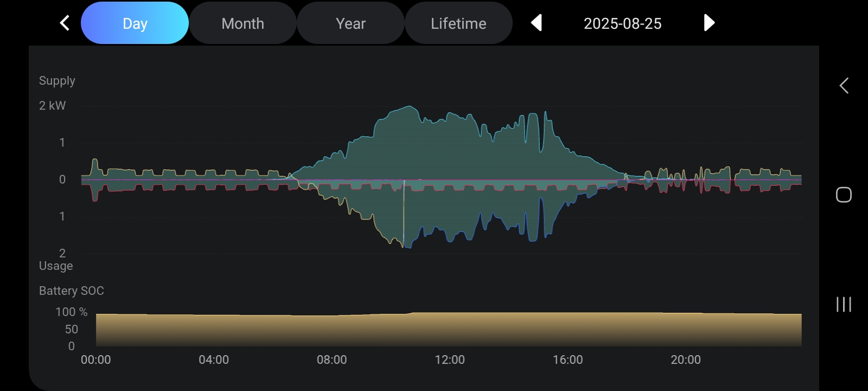Viewport: 868px width, 391px height.
Task: Go to the previous day
Action: pos(536,23)
